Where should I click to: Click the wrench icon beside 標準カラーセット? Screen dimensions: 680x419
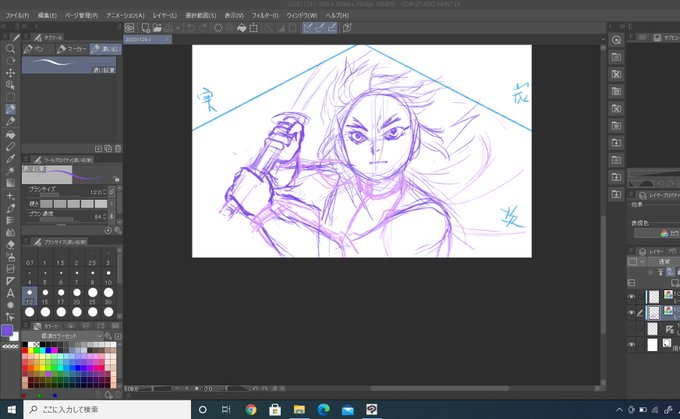108,336
